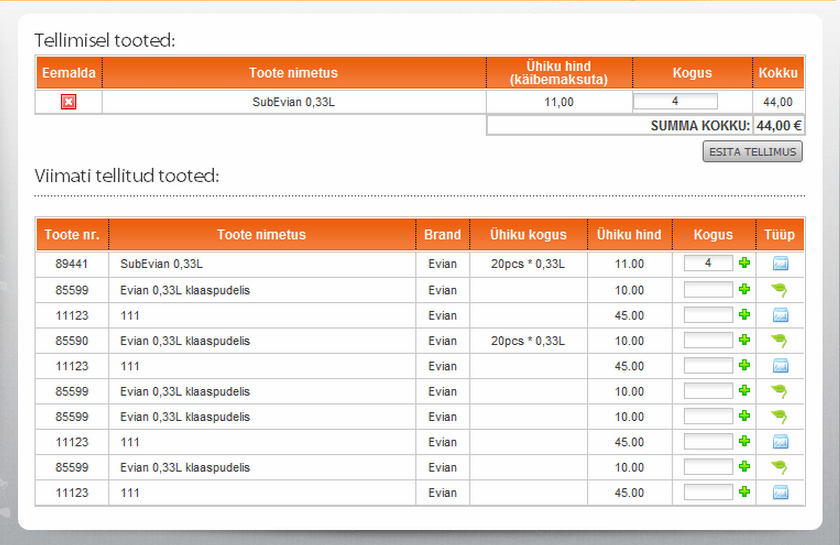The height and width of the screenshot is (545, 840).
Task: Click the Ühiku kogus column header
Action: tap(528, 235)
